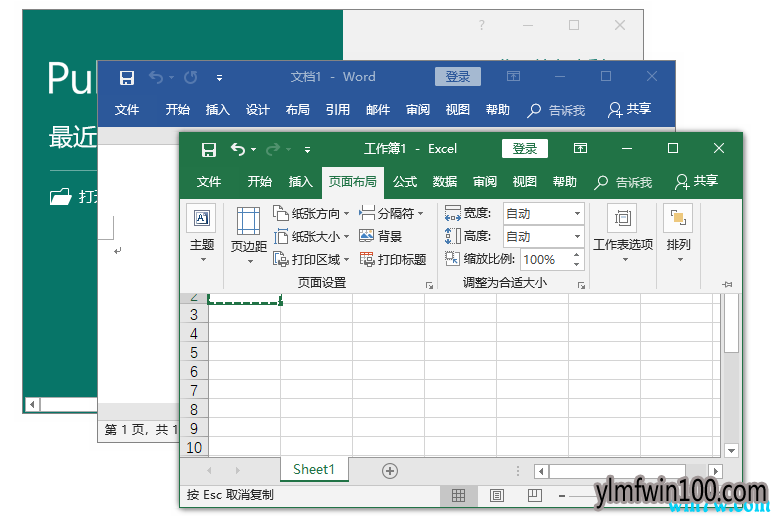Open the Excel 审阅 tab
Screen dimensions: 778x518
[485, 182]
